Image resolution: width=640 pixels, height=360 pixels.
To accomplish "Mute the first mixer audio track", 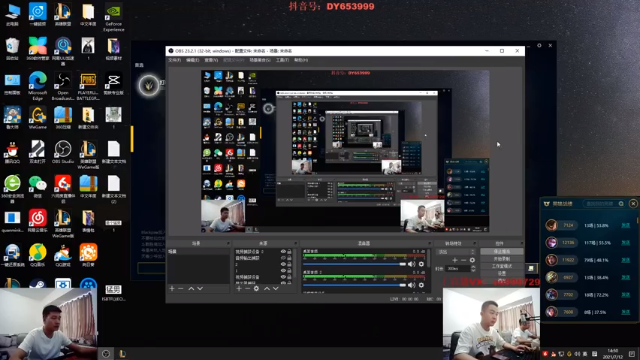I will (411, 264).
